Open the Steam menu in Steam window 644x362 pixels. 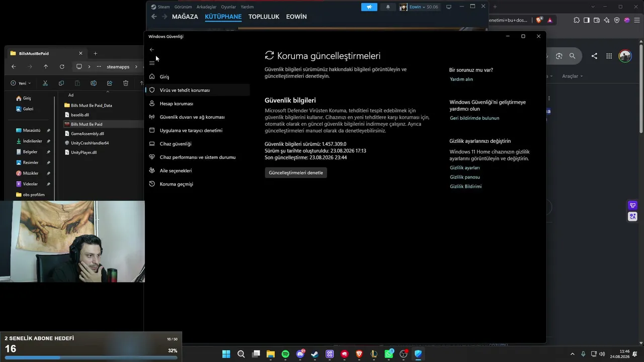[160, 7]
